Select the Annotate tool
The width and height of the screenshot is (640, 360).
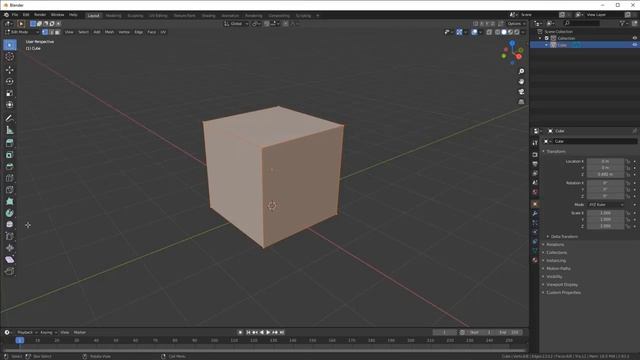(x=10, y=118)
